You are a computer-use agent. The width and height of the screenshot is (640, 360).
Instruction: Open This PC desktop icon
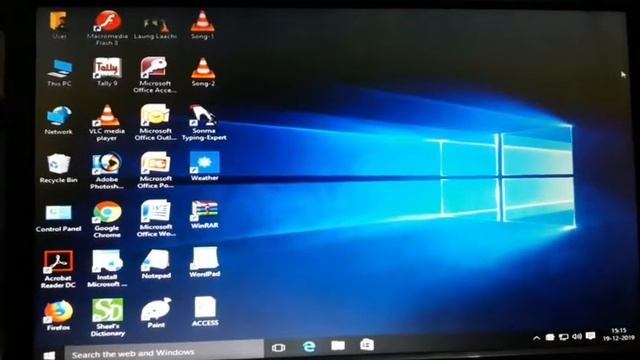(x=59, y=73)
